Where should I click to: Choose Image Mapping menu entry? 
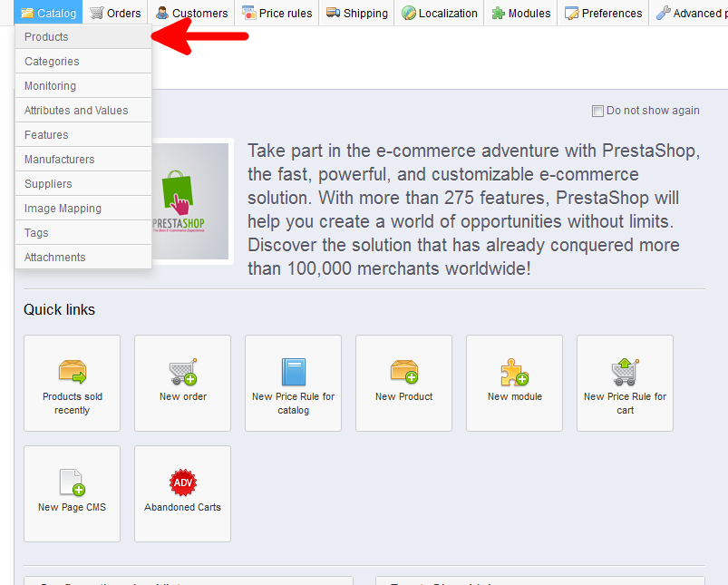[x=83, y=209]
